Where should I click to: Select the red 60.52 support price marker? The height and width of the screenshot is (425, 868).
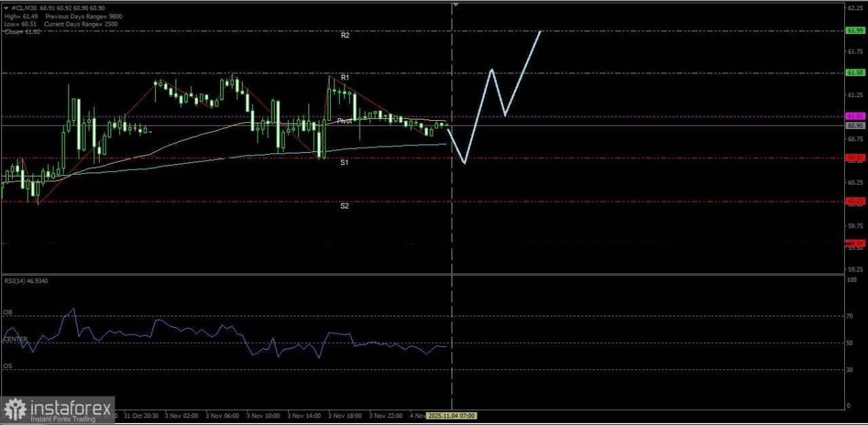pyautogui.click(x=854, y=158)
